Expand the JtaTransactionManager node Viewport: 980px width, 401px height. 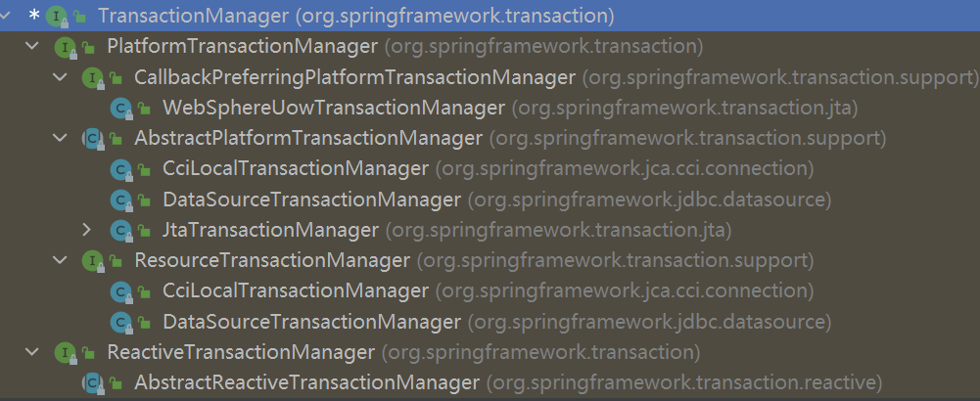[87, 230]
